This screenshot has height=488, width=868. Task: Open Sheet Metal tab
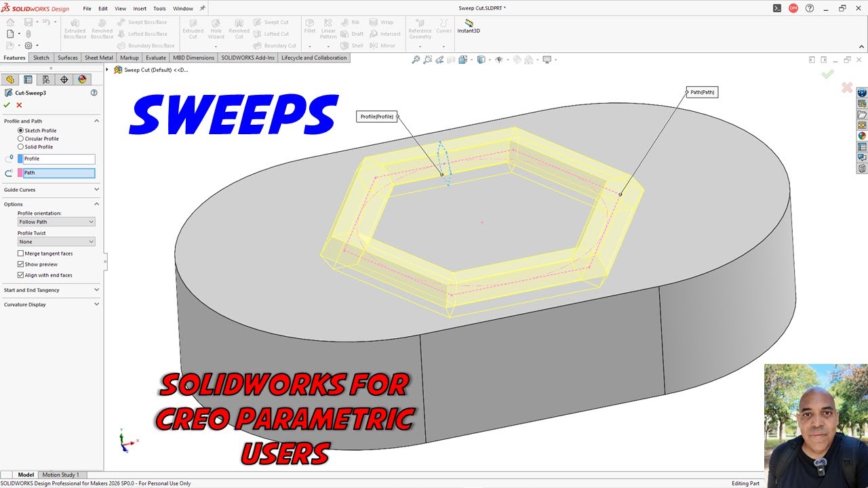98,58
